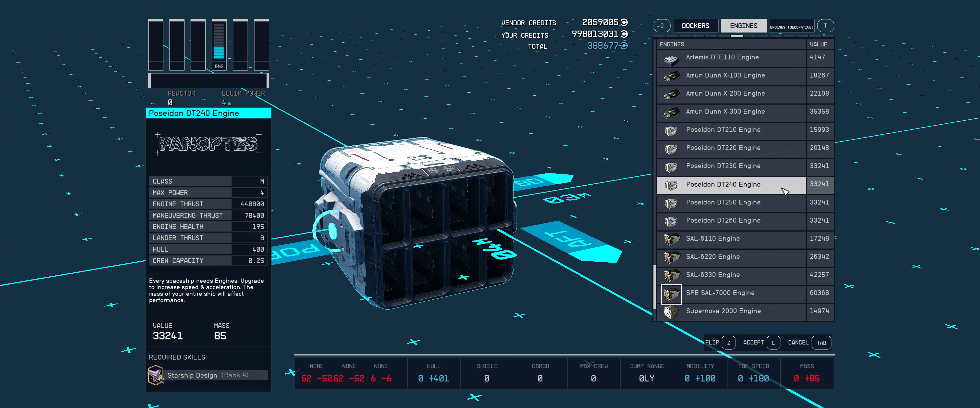Click the Poseidon DT220 Engine thumbnail
980x408 pixels.
671,149
